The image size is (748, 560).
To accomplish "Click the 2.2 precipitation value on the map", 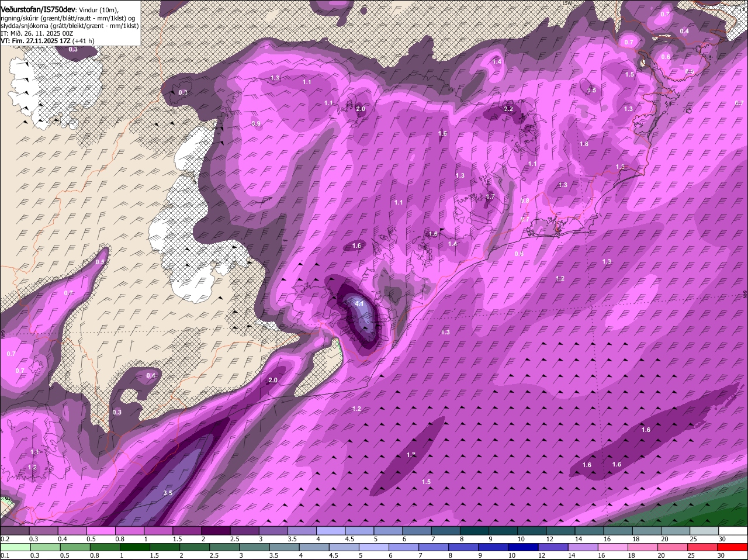I will 508,109.
